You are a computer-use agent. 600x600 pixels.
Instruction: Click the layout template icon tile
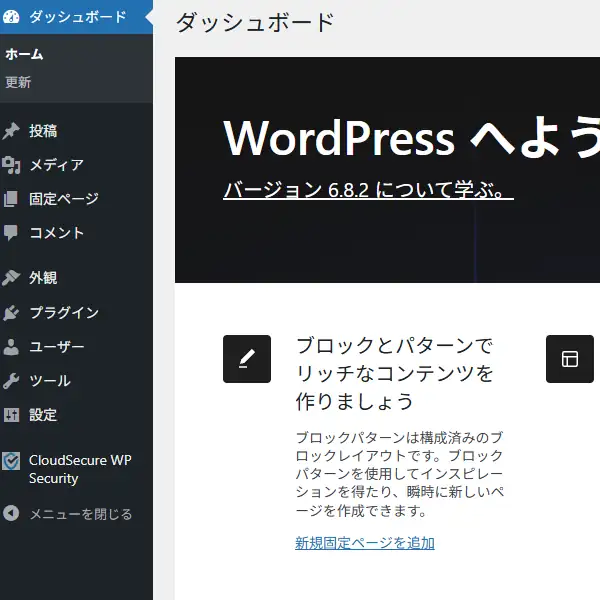coord(570,359)
